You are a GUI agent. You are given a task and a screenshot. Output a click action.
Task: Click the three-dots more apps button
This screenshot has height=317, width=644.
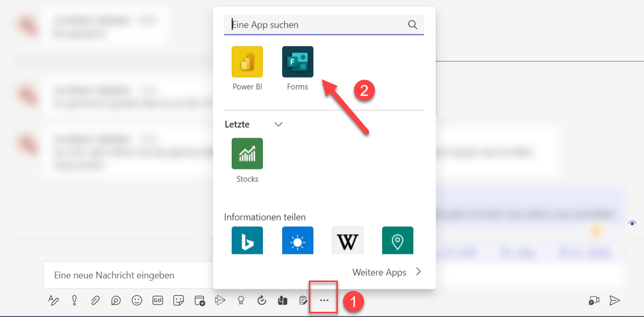point(324,300)
